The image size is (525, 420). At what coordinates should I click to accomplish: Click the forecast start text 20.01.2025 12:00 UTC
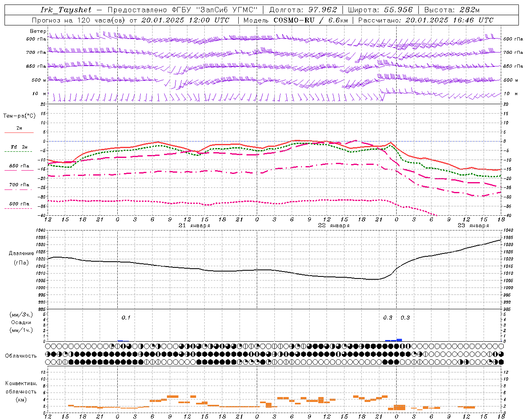coord(185,20)
